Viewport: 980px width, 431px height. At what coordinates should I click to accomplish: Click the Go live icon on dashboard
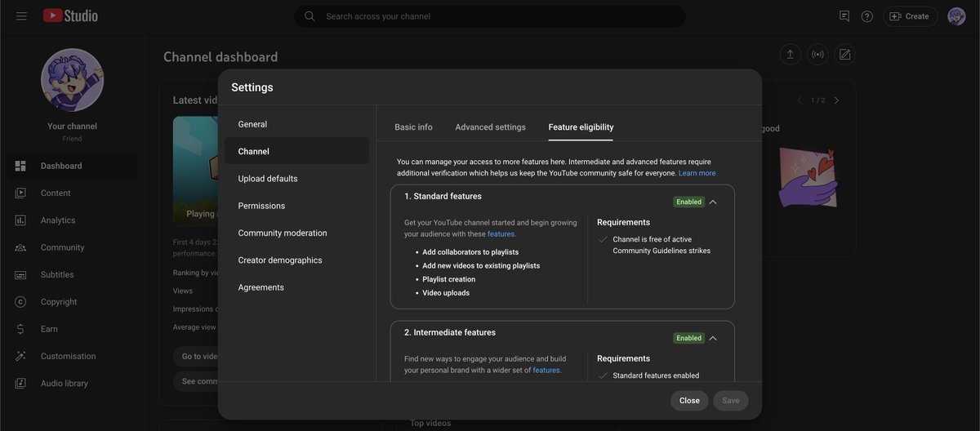[x=817, y=55]
